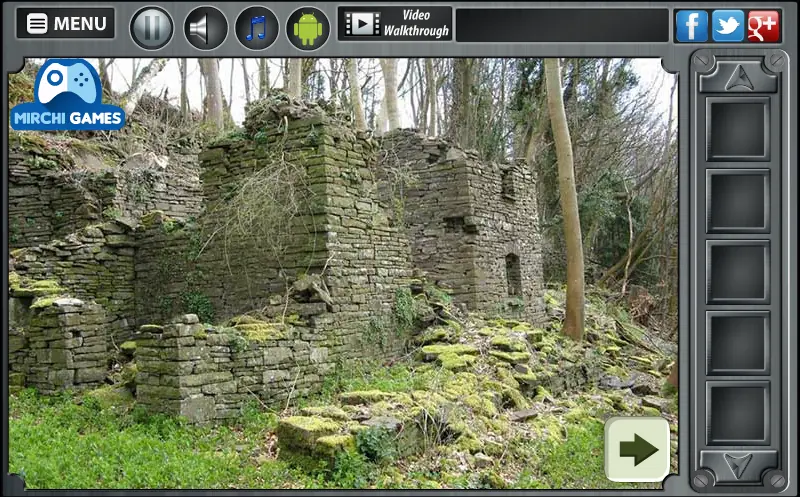This screenshot has height=497, width=800.
Task: Open the Video Walkthrough
Action: click(x=395, y=23)
